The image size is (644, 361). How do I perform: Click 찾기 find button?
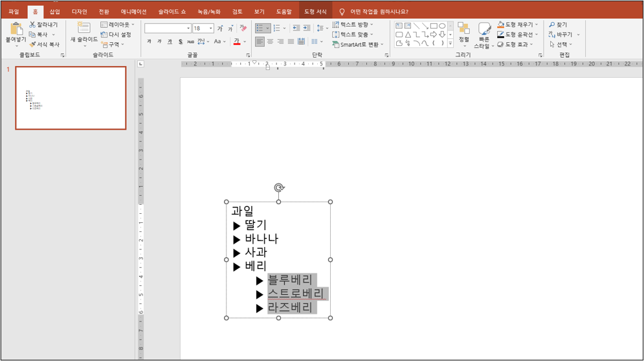point(558,25)
